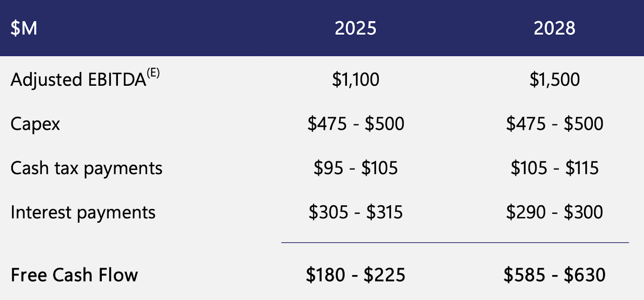Image resolution: width=644 pixels, height=300 pixels.
Task: Select the 2028 column header
Action: [x=554, y=28]
